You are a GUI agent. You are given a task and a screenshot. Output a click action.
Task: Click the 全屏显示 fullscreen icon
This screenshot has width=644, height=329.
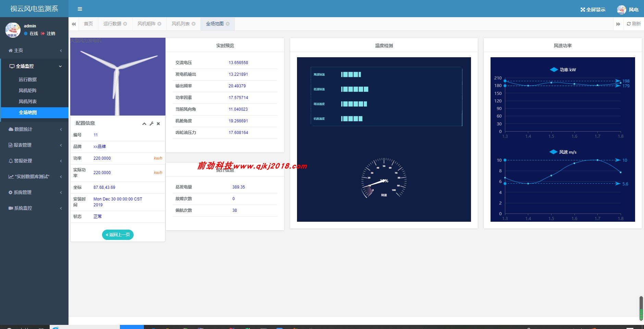tap(582, 9)
